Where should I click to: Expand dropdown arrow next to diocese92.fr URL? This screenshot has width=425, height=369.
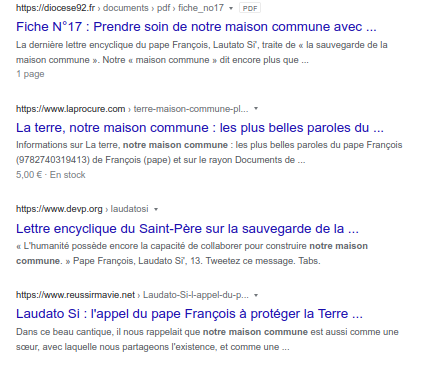[231, 8]
